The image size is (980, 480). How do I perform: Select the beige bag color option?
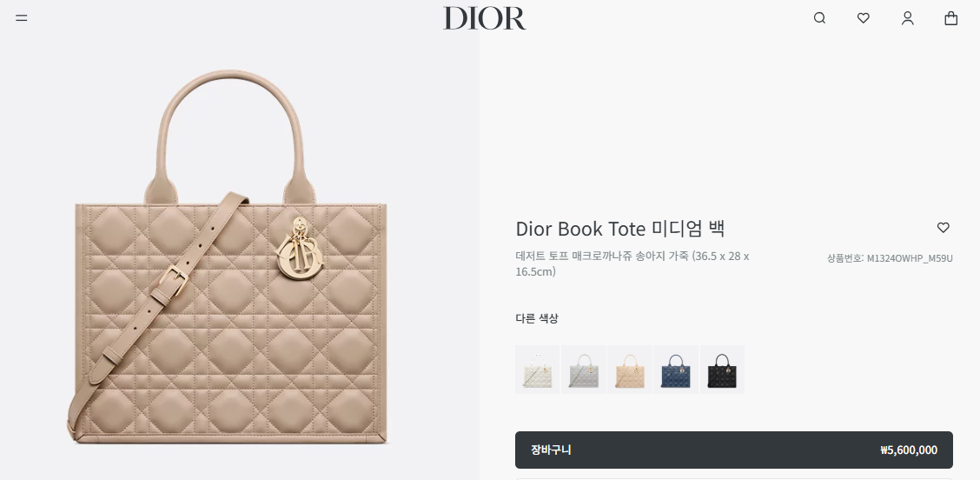pyautogui.click(x=630, y=370)
